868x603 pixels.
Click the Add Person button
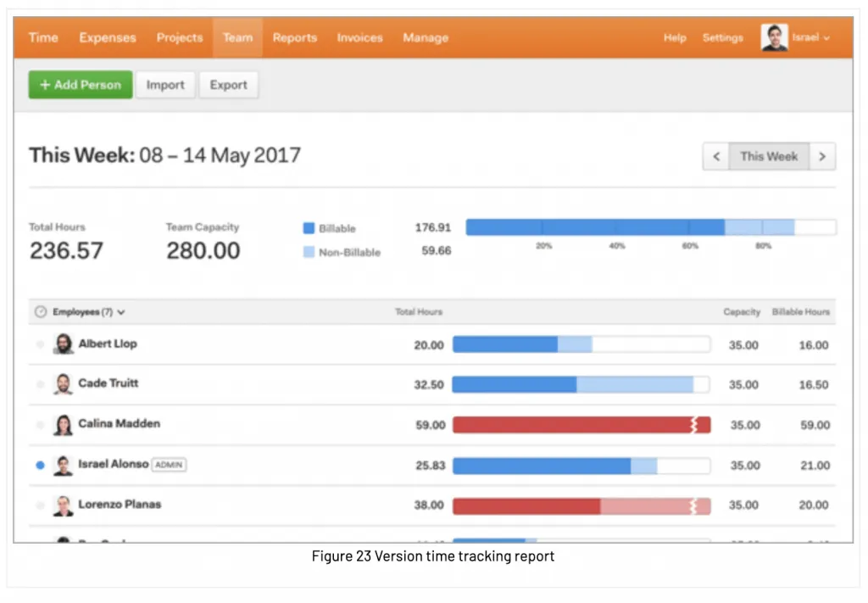(81, 85)
